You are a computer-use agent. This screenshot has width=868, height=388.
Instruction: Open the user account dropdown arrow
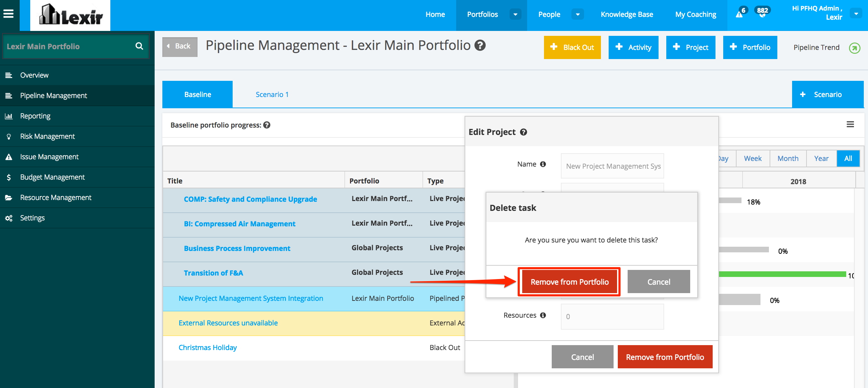pyautogui.click(x=856, y=14)
